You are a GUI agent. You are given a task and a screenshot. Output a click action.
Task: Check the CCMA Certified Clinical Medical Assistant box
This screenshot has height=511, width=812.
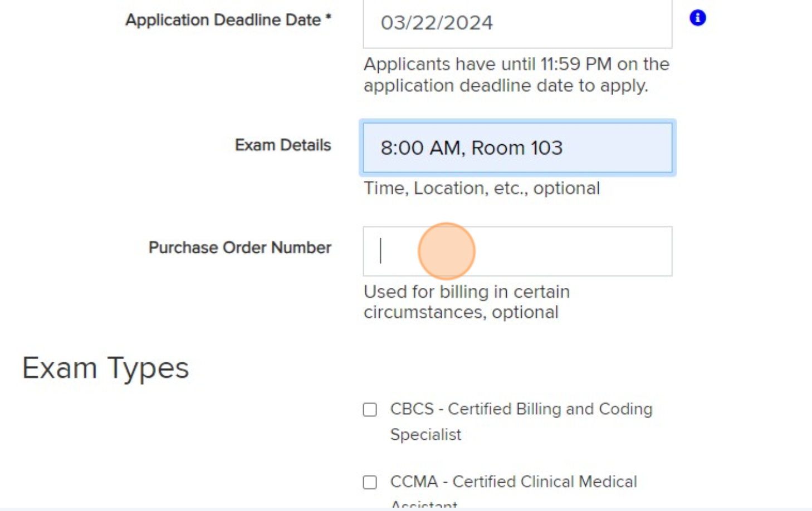(369, 482)
